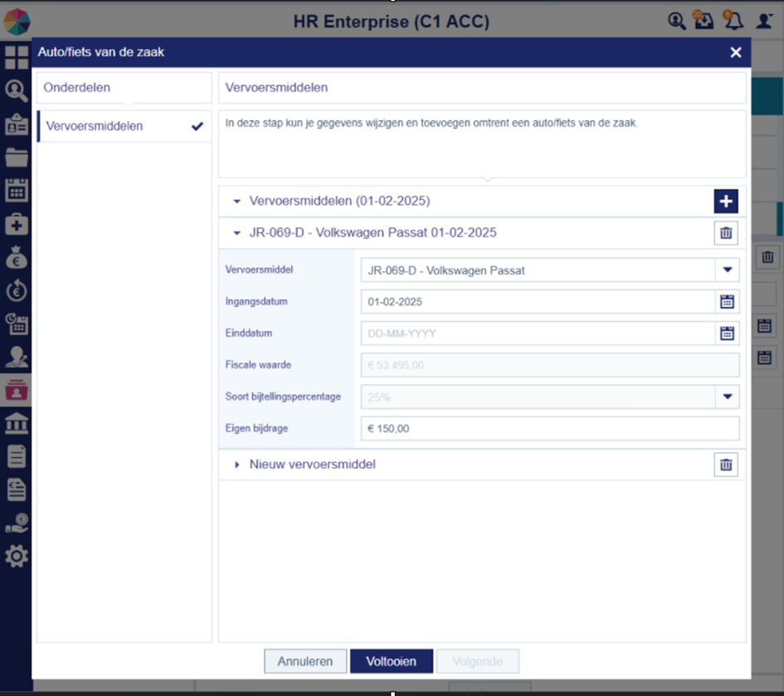This screenshot has width=784, height=696.
Task: Open the calendar icon in sidebar
Action: click(x=17, y=191)
